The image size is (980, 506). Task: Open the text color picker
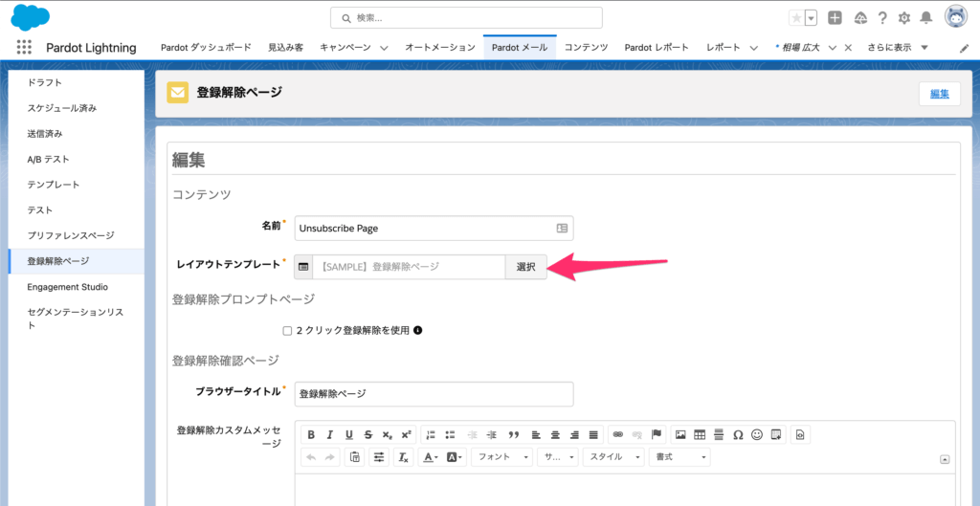click(431, 457)
